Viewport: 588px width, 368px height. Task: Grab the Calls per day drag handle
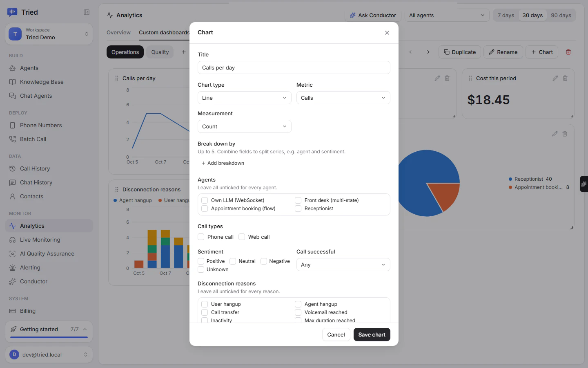coord(117,78)
